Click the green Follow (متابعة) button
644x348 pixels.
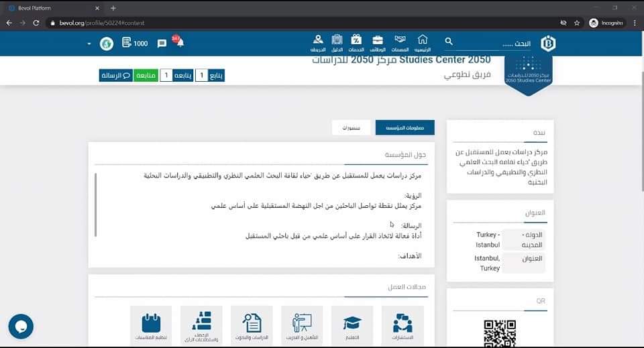146,76
